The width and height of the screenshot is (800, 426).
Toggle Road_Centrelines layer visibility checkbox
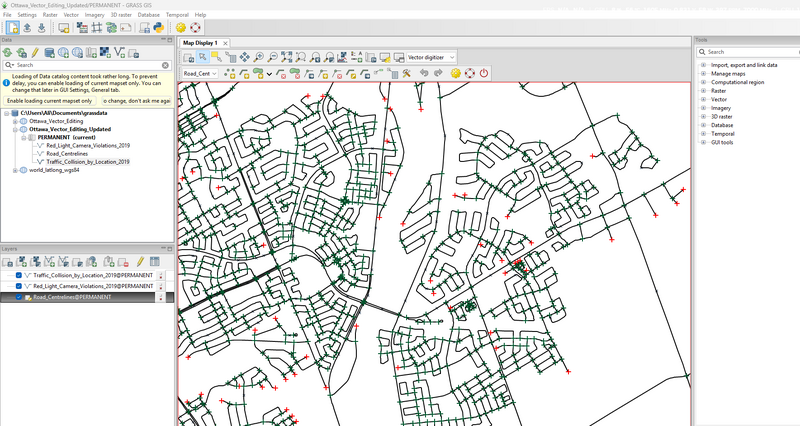(19, 297)
